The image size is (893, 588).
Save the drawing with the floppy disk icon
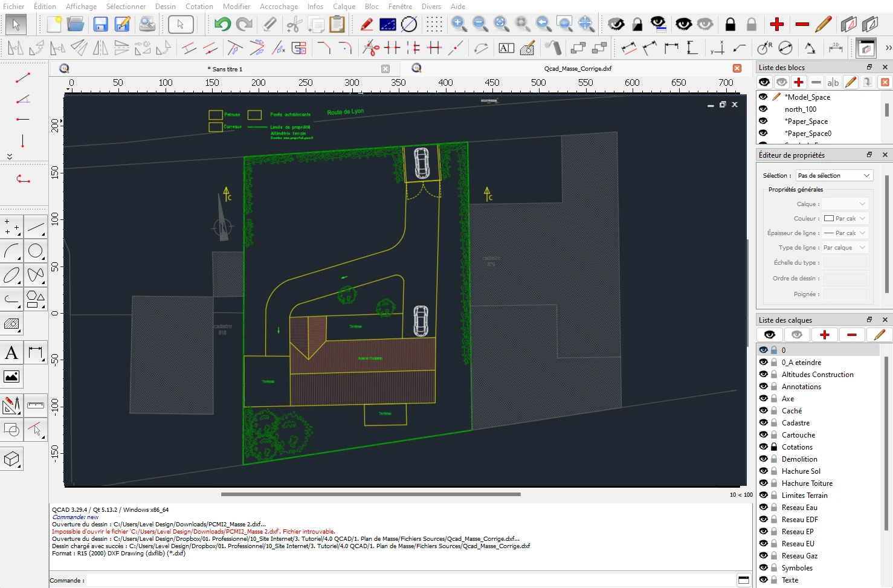(x=100, y=24)
